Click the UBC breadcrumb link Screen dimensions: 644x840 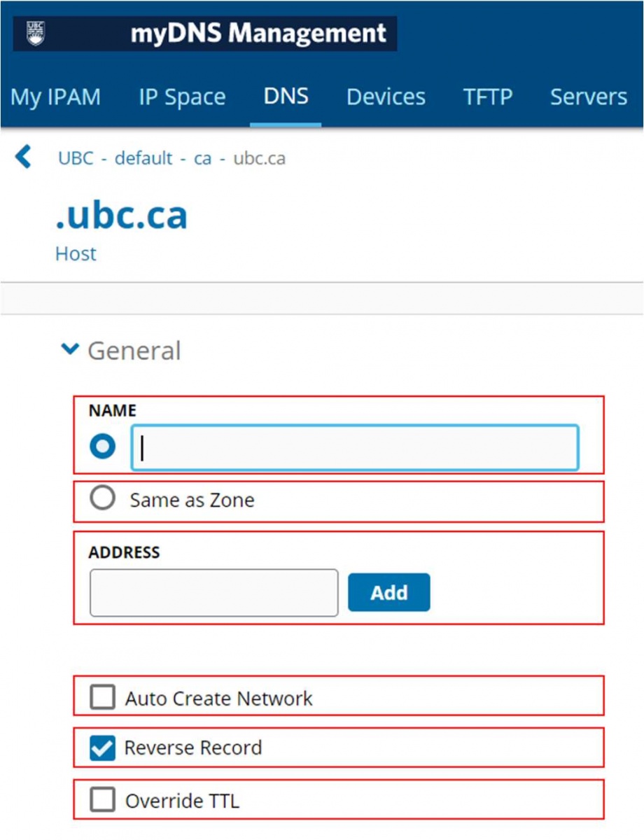click(76, 158)
